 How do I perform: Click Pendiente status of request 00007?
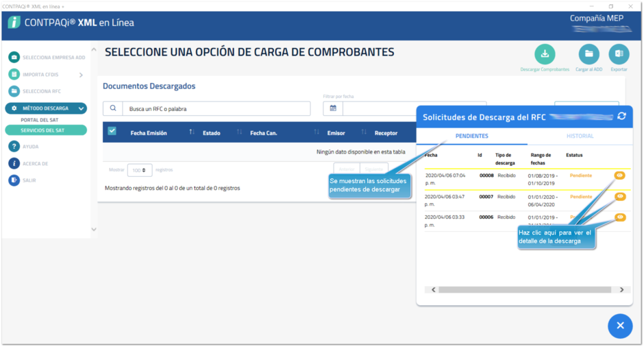point(581,197)
